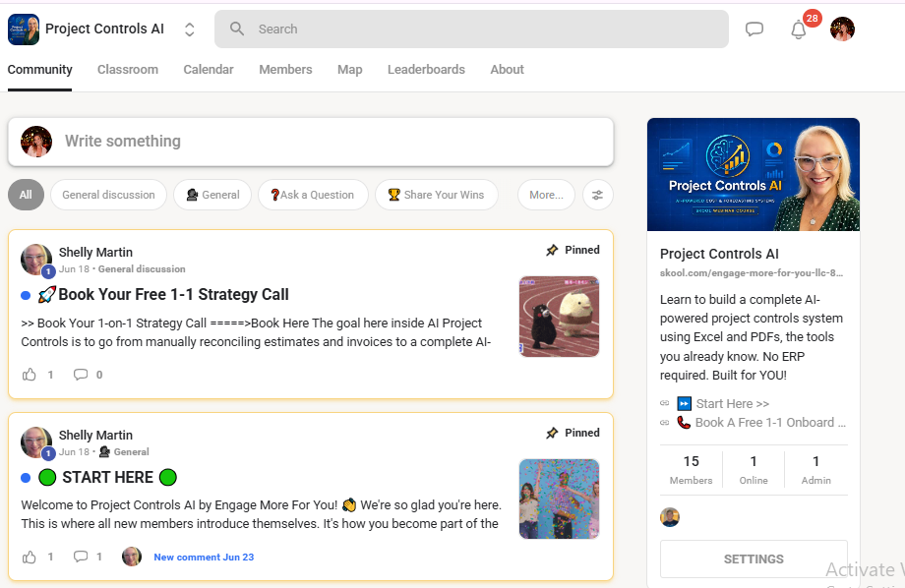Image resolution: width=905 pixels, height=588 pixels.
Task: Click the search magnifier icon
Action: click(237, 29)
